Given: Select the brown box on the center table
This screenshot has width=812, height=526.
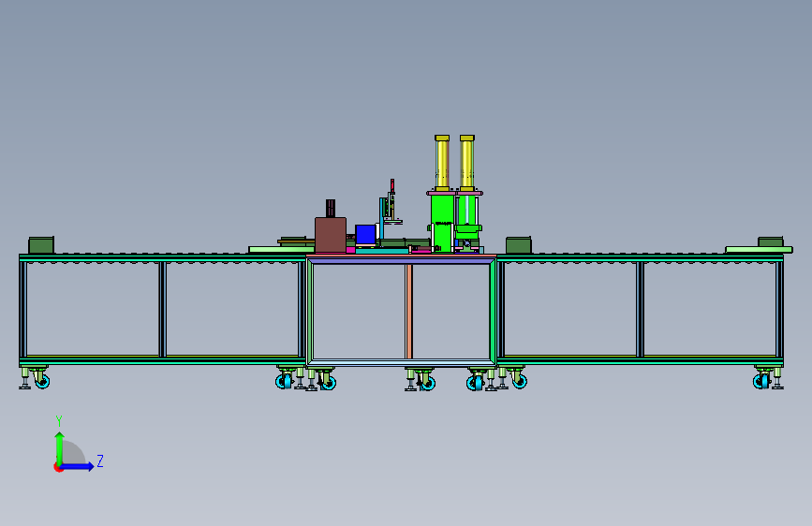Looking at the screenshot, I should tap(331, 235).
